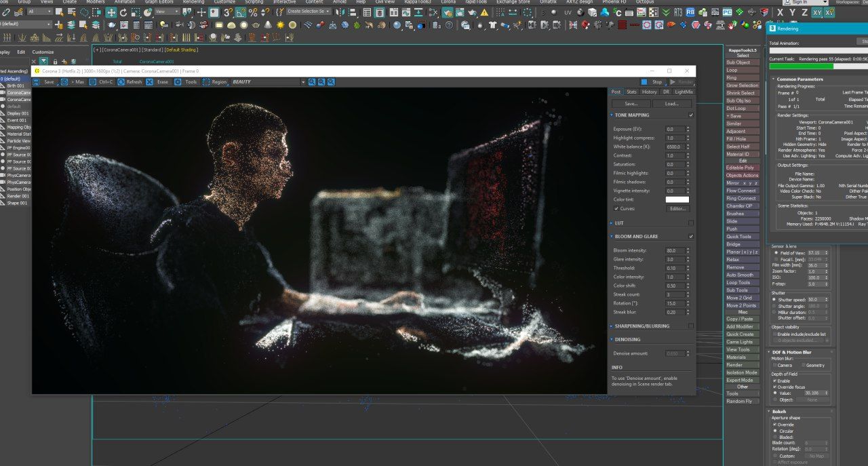Click the Load... button in Post tab
This screenshot has height=466, width=868.
(672, 104)
